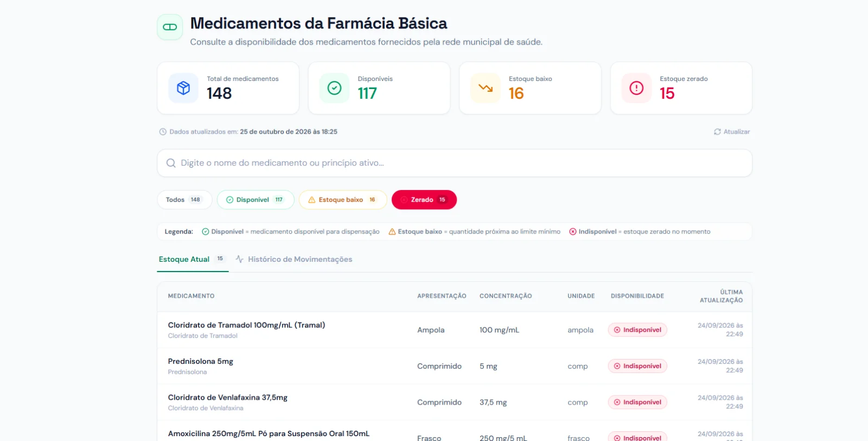This screenshot has height=441, width=868.
Task: Click the refresh icon next to Atualizar
Action: [717, 132]
